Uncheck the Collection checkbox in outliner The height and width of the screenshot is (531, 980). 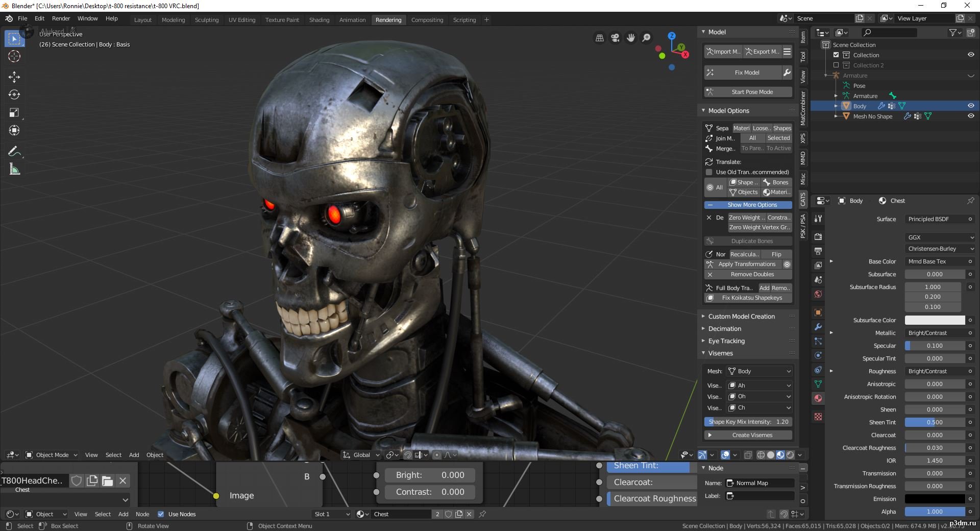point(836,55)
